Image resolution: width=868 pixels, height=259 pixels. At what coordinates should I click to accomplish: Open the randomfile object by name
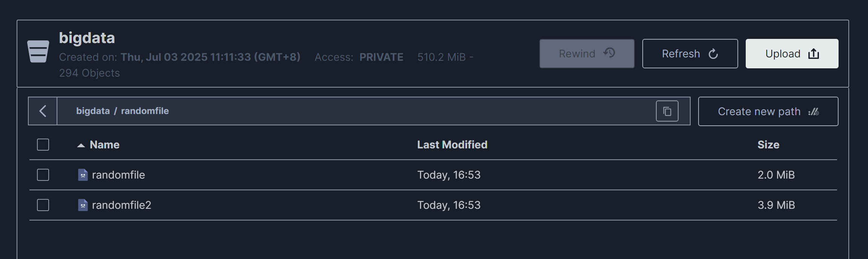118,175
